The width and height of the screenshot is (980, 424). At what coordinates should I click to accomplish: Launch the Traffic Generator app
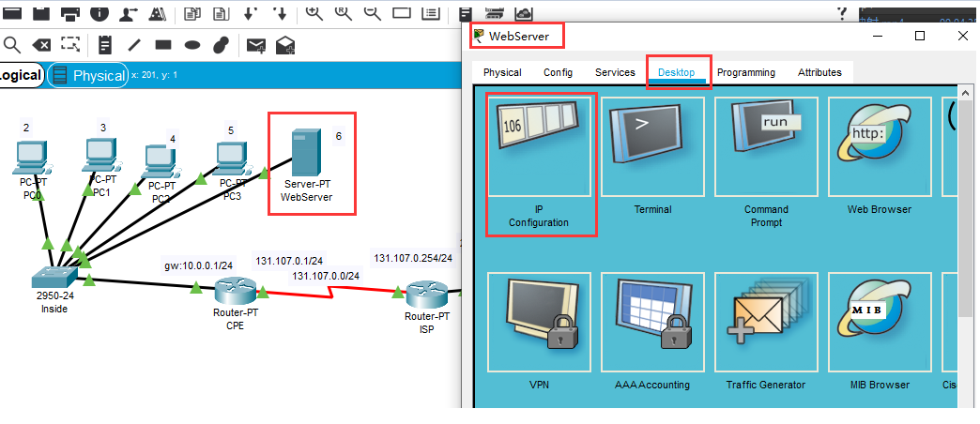point(766,324)
